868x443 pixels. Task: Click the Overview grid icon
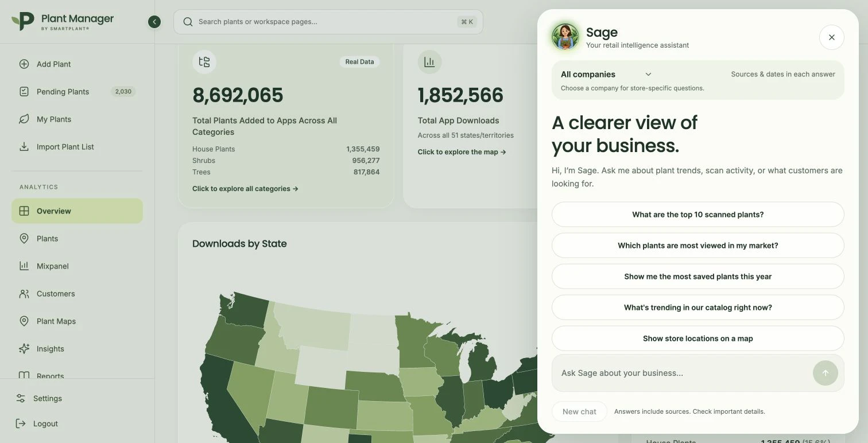[x=24, y=211]
